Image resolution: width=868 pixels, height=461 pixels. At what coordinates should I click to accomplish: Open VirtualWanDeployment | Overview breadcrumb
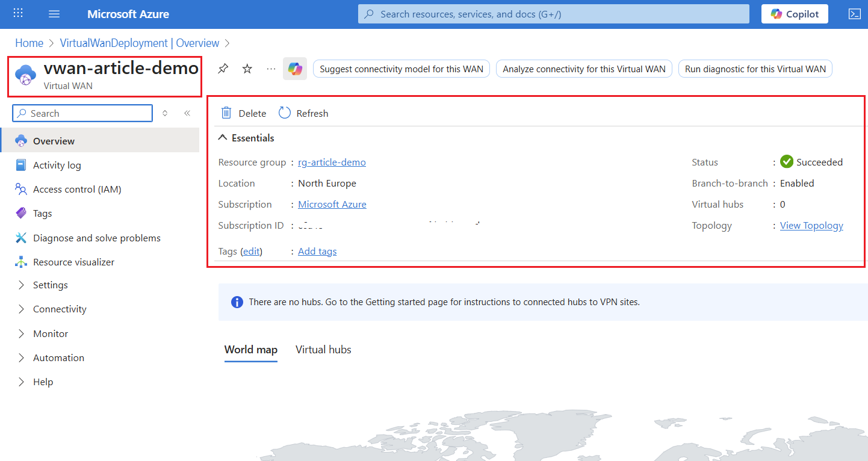(140, 43)
